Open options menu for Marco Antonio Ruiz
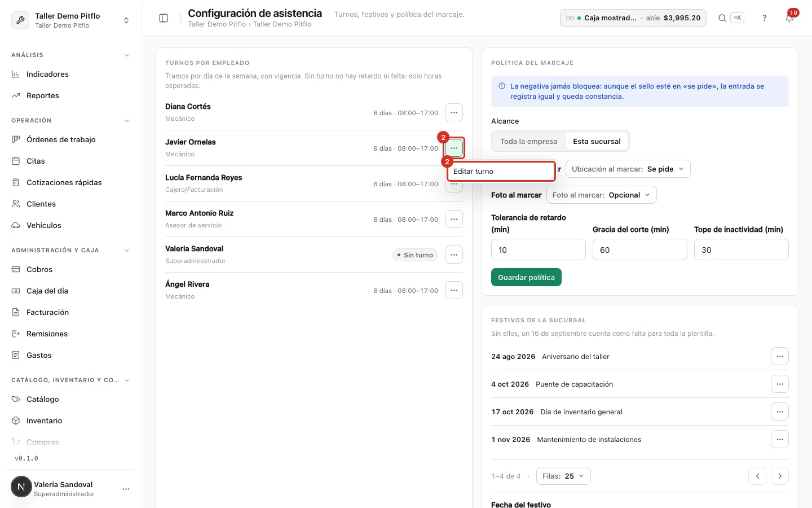 454,219
